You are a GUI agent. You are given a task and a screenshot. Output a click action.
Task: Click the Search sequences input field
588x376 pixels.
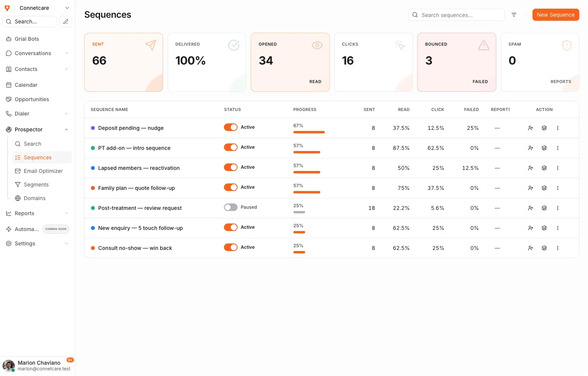(456, 15)
